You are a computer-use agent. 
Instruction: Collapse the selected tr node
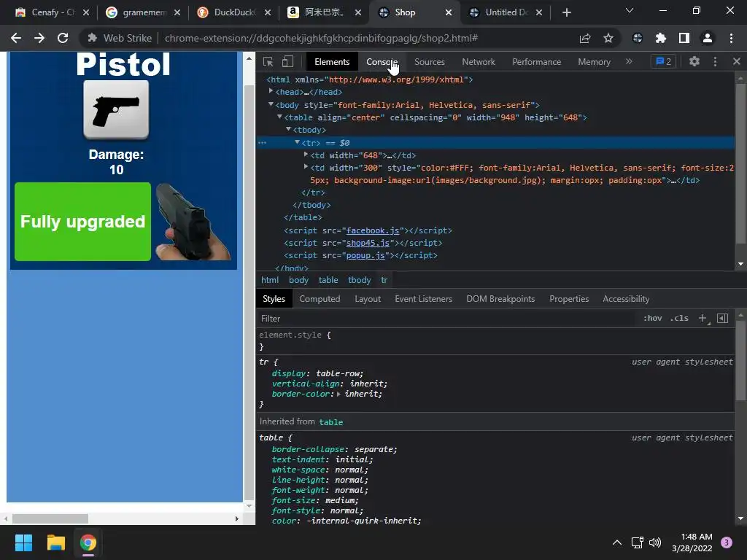point(297,142)
